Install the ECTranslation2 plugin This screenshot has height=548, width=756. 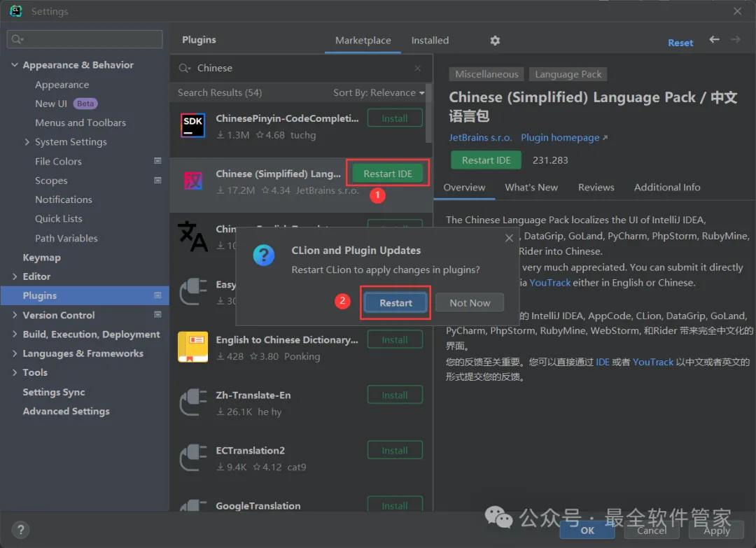coord(395,450)
